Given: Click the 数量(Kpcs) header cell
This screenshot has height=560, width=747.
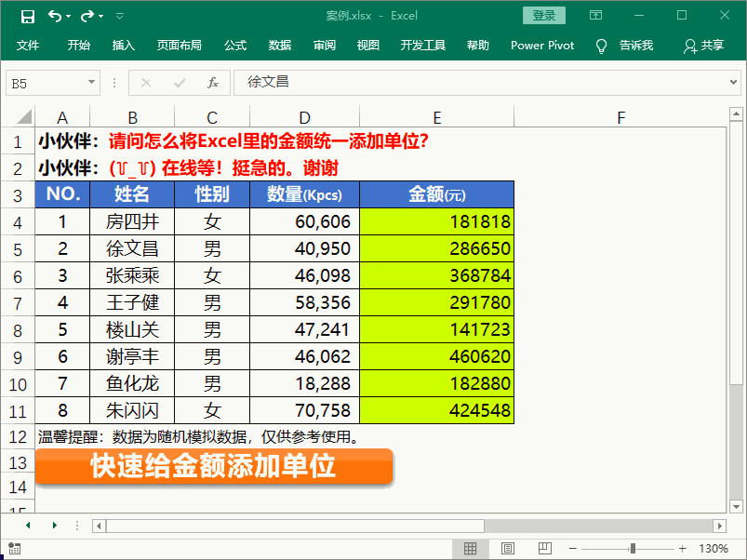Looking at the screenshot, I should pyautogui.click(x=304, y=194).
